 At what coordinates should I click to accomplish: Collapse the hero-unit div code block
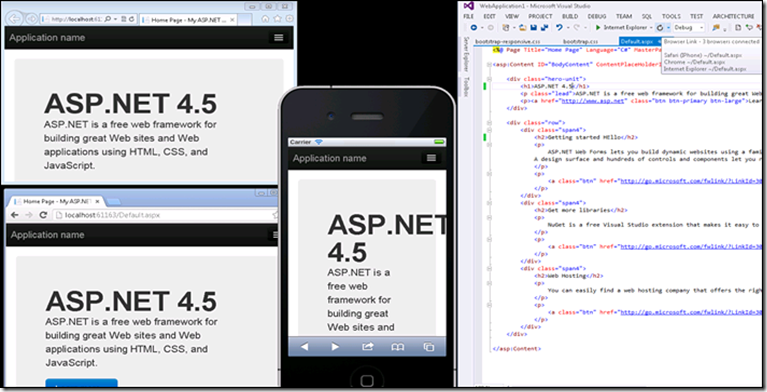click(x=489, y=79)
